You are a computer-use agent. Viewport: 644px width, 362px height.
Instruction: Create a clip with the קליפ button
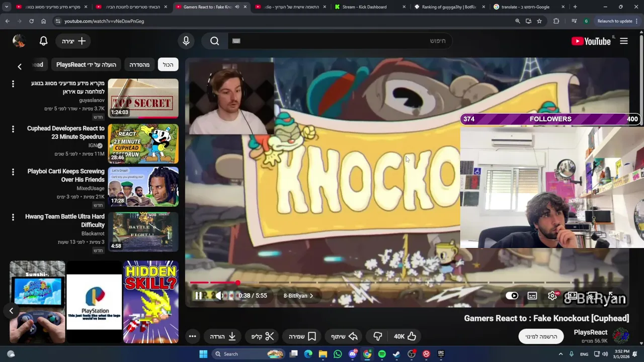pyautogui.click(x=263, y=336)
